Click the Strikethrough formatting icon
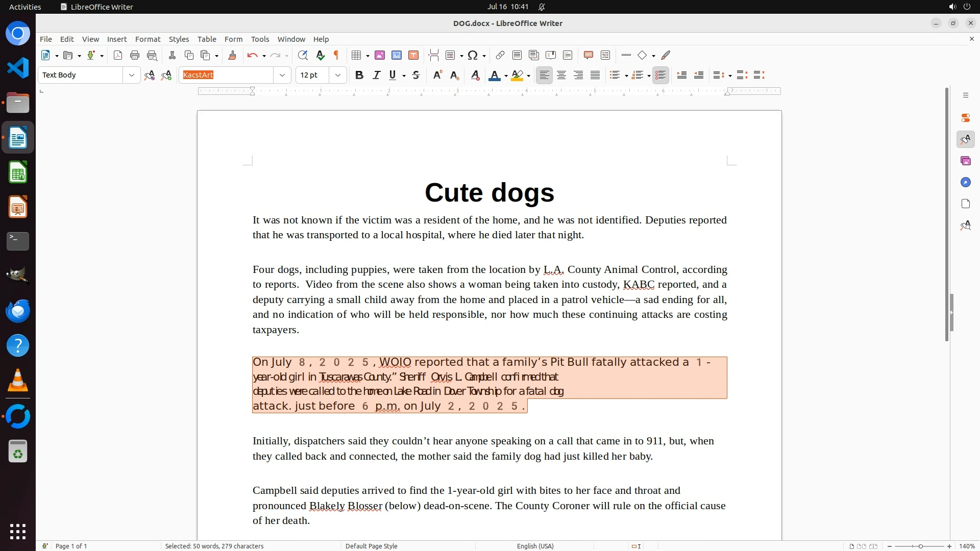This screenshot has width=980, height=551. (416, 76)
